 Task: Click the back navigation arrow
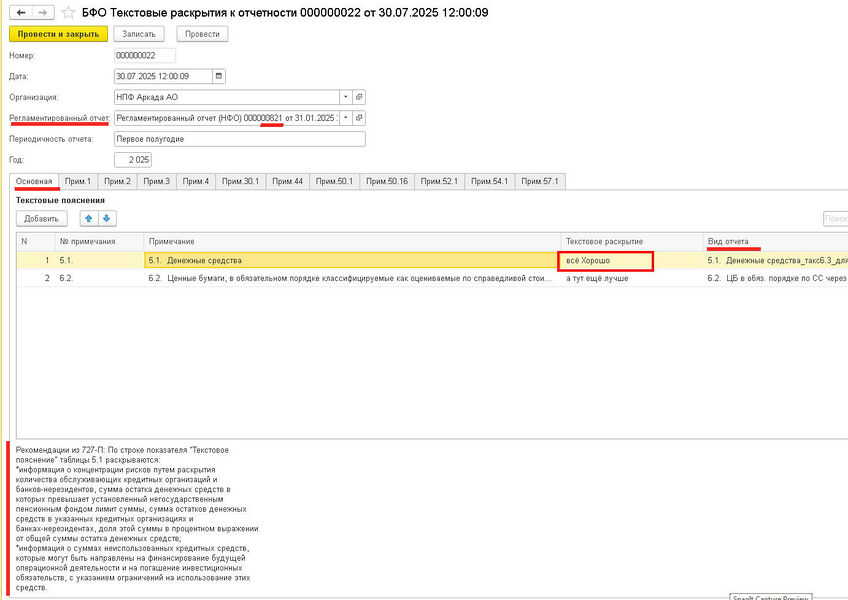click(x=18, y=12)
